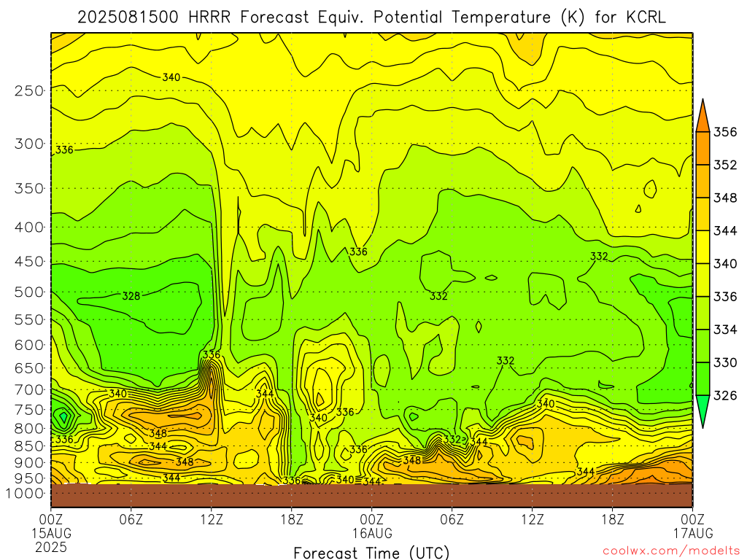Select the 330 color scale label
Image resolution: width=747 pixels, height=560 pixels.
tap(726, 363)
